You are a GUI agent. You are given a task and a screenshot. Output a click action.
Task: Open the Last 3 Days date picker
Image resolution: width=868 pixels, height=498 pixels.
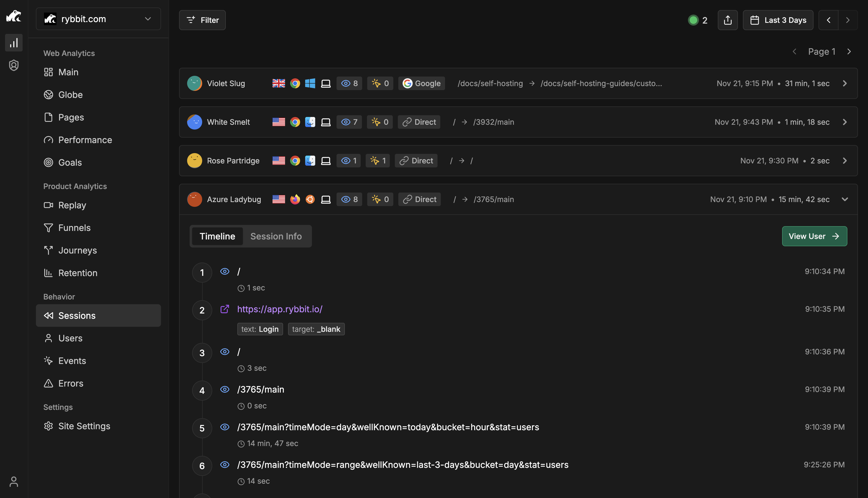point(778,20)
